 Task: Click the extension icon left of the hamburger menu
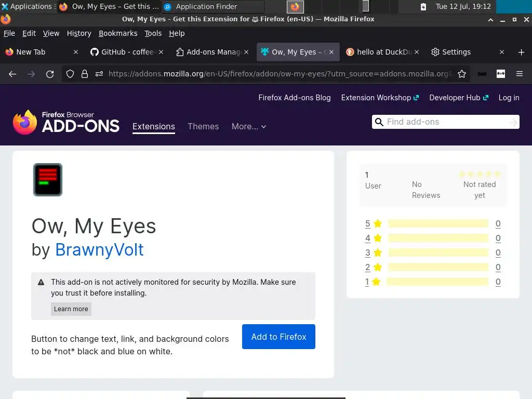tap(501, 74)
